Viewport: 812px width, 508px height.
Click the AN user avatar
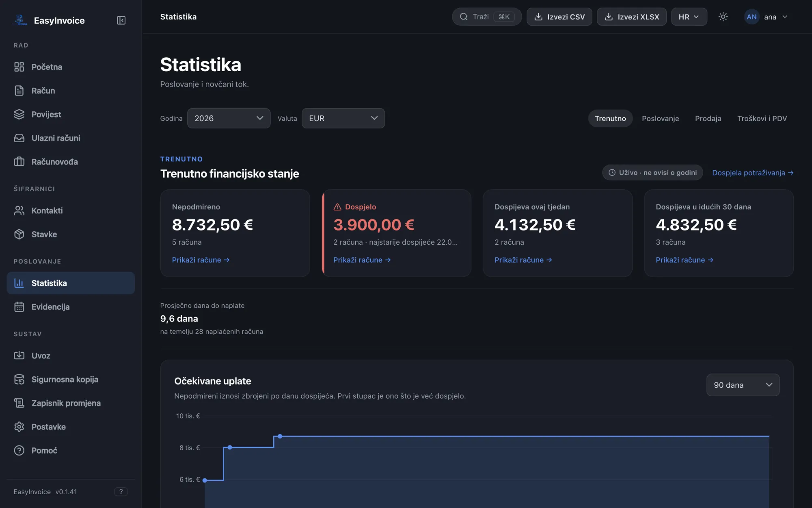point(752,17)
